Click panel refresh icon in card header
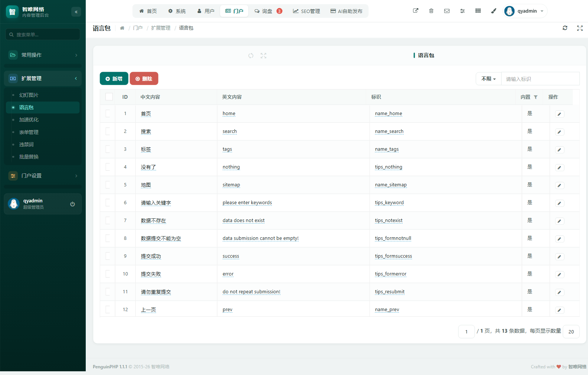The height and width of the screenshot is (375, 588). (251, 56)
